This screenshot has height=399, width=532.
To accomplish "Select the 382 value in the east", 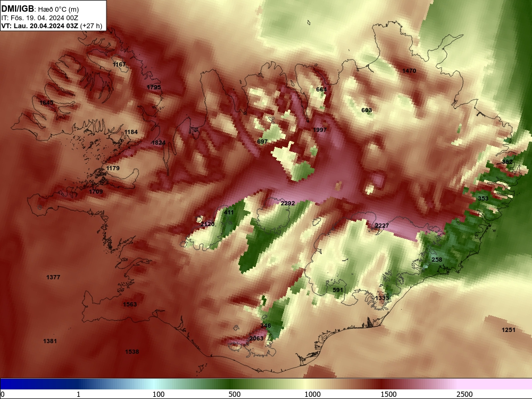I will 507,162.
